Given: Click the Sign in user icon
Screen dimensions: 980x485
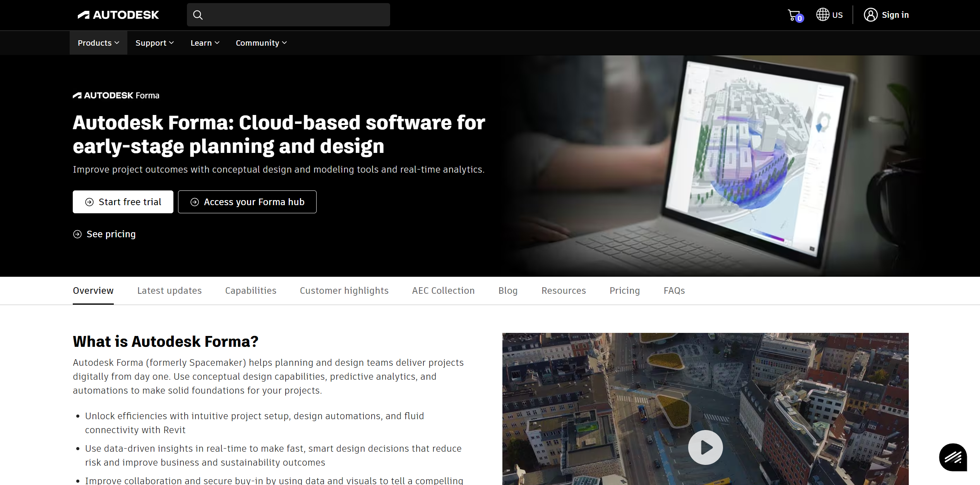Looking at the screenshot, I should (x=871, y=15).
